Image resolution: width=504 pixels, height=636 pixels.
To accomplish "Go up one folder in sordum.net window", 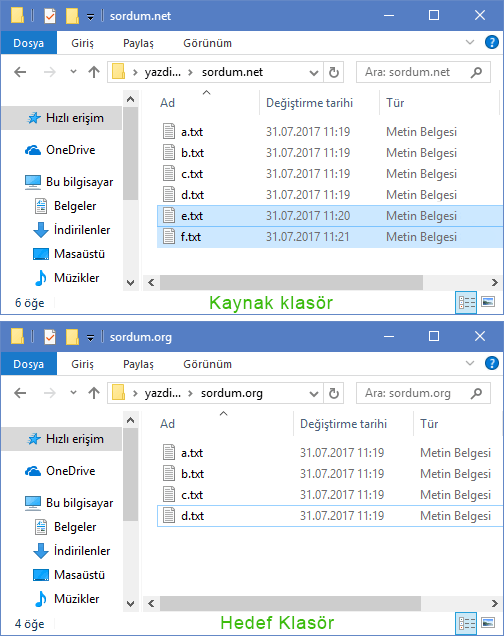I will (x=94, y=72).
